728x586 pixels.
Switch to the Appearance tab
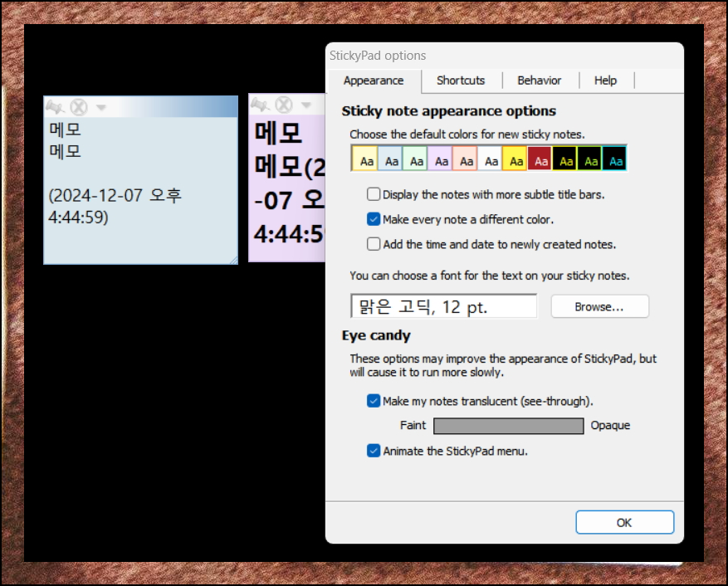coord(374,81)
